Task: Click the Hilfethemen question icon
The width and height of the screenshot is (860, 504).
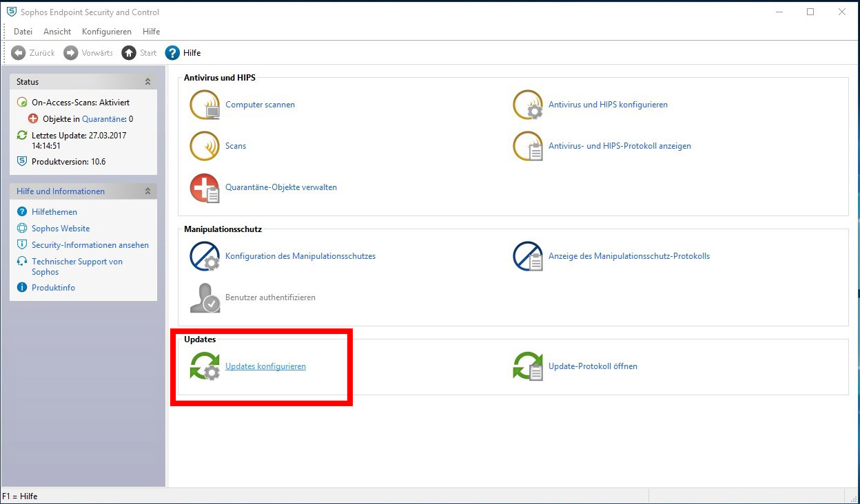Action: [x=22, y=212]
